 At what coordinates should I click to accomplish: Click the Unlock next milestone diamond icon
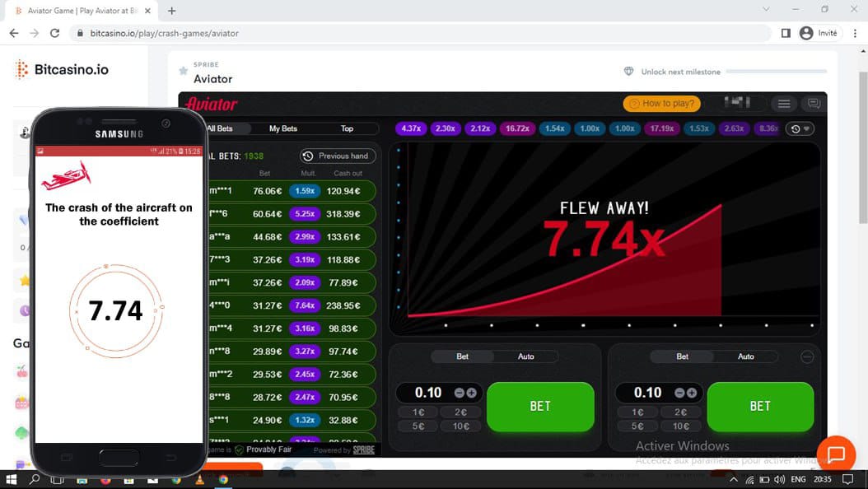(628, 72)
